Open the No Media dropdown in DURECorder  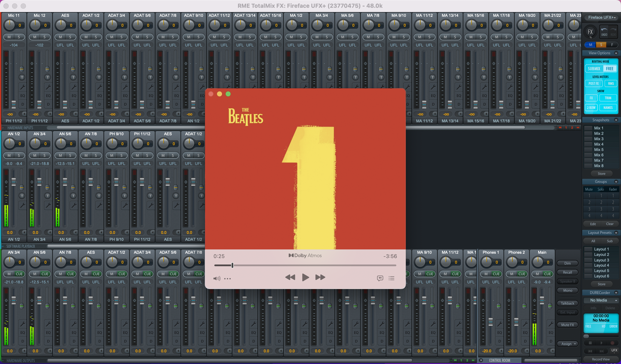point(601,300)
